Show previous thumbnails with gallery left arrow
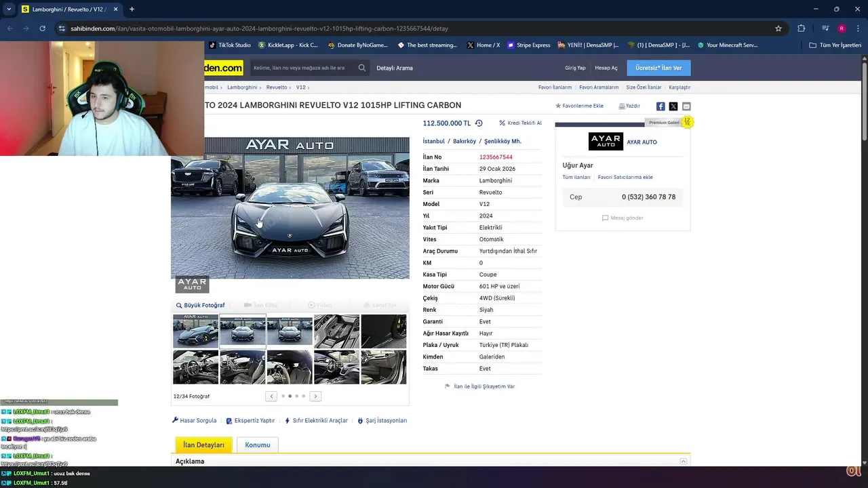The height and width of the screenshot is (488, 868). pos(271,396)
